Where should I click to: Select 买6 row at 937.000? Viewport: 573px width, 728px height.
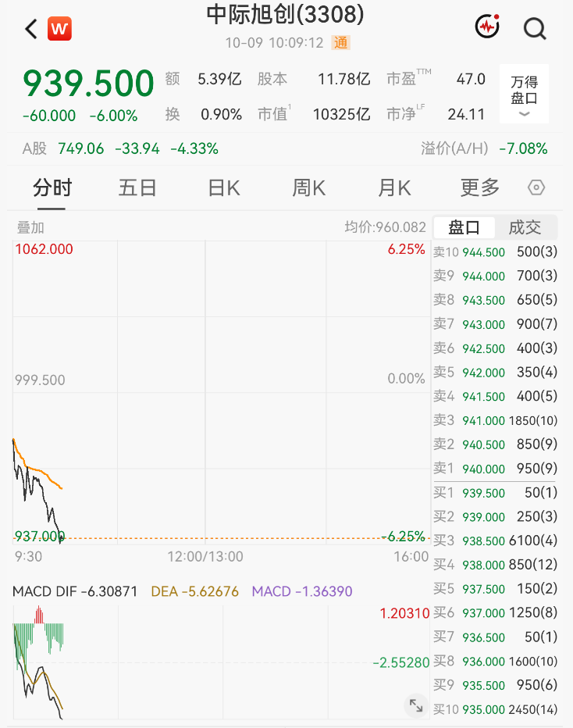pyautogui.click(x=495, y=613)
